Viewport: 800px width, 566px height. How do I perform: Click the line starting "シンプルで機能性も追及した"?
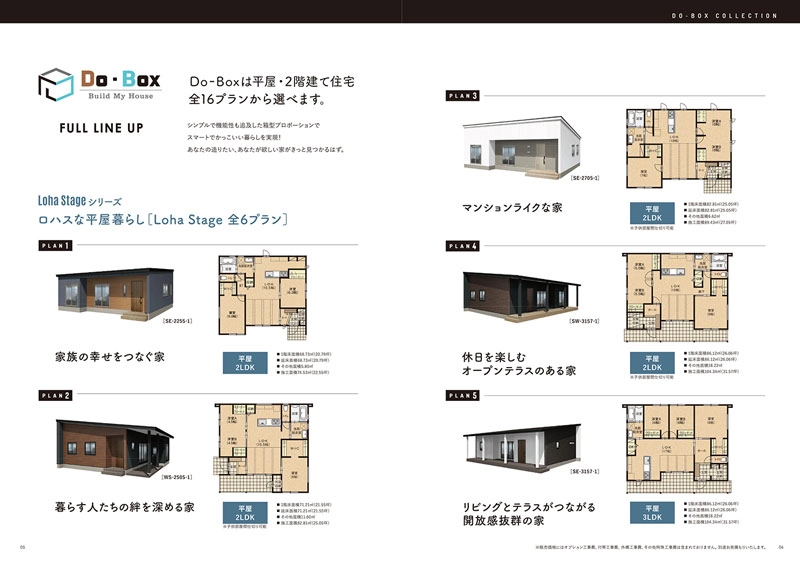pos(253,125)
